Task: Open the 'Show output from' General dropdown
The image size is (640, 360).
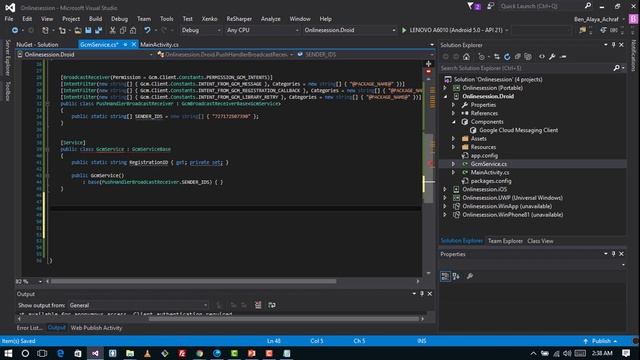Action: (x=138, y=305)
